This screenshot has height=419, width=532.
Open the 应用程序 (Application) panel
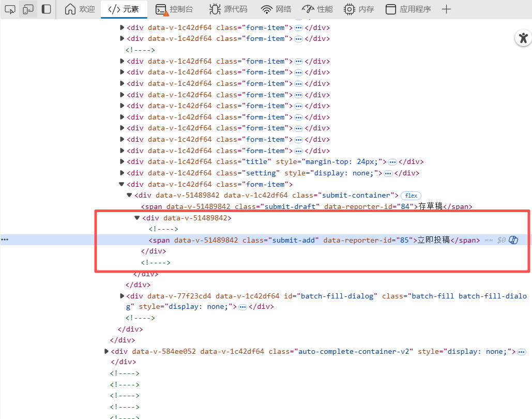(408, 9)
